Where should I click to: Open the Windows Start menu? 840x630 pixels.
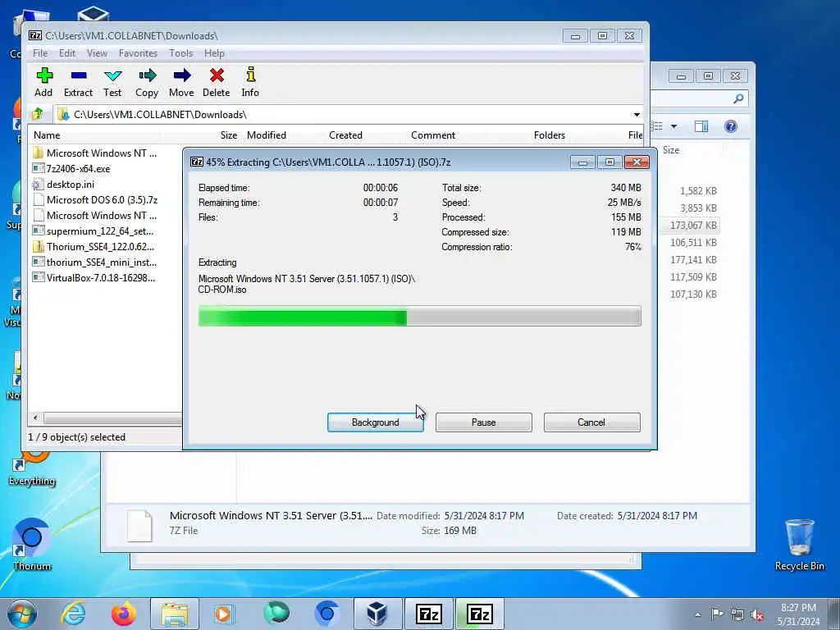click(22, 614)
